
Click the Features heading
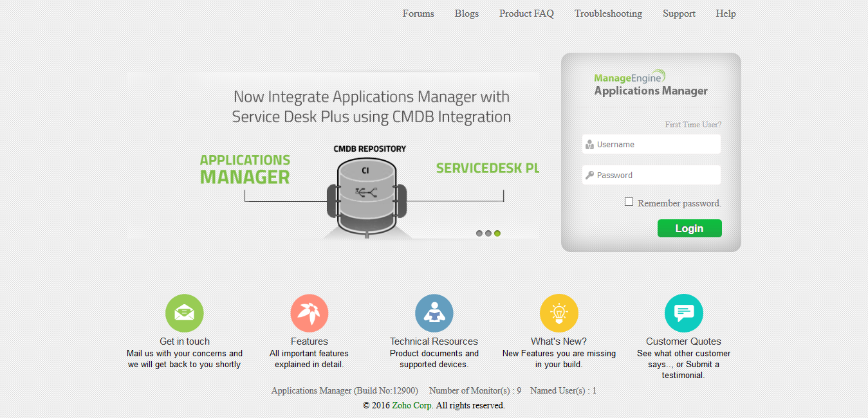tap(309, 341)
